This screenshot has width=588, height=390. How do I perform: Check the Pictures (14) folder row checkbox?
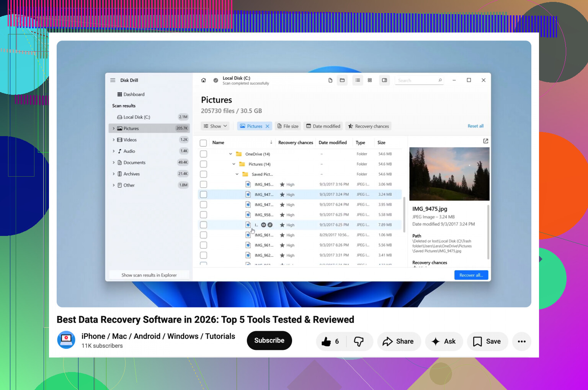coord(204,164)
